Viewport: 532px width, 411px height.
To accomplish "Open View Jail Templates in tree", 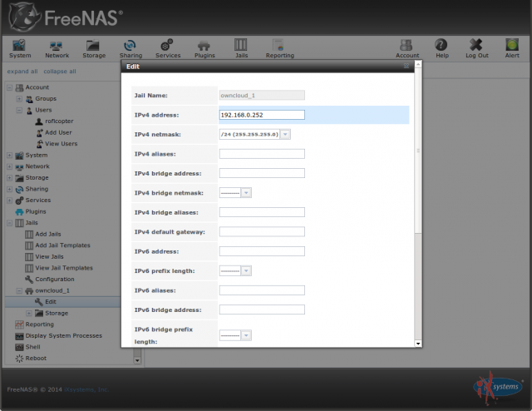I will pos(64,268).
